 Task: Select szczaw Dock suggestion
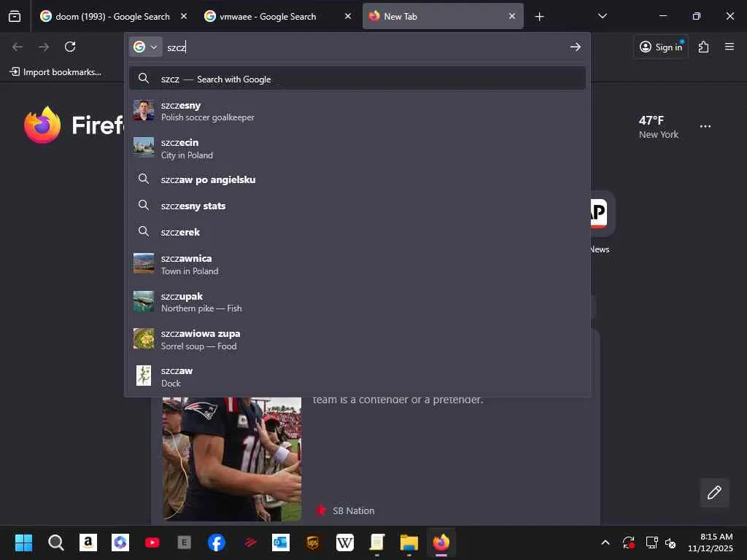357,377
